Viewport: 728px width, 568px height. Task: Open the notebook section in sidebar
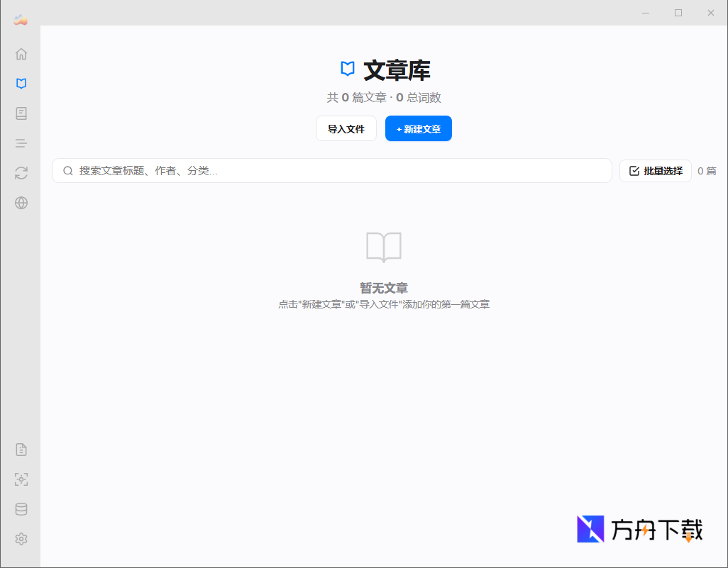click(x=21, y=113)
